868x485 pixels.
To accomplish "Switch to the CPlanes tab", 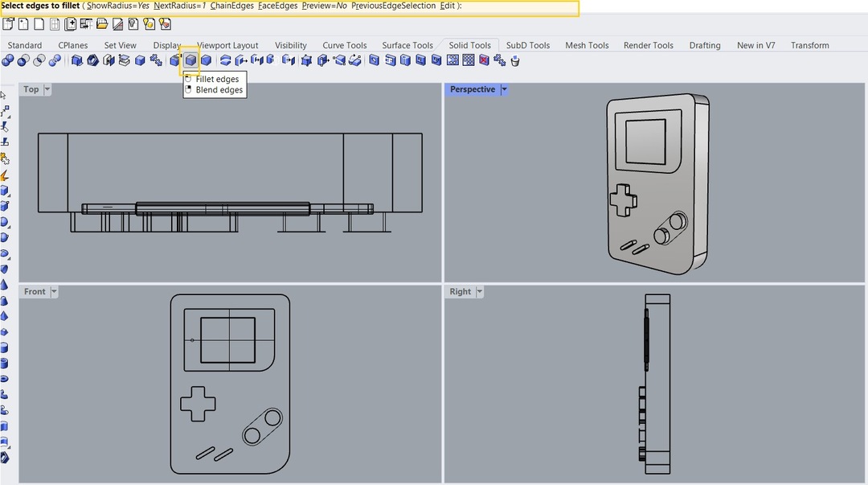I will [x=72, y=46].
